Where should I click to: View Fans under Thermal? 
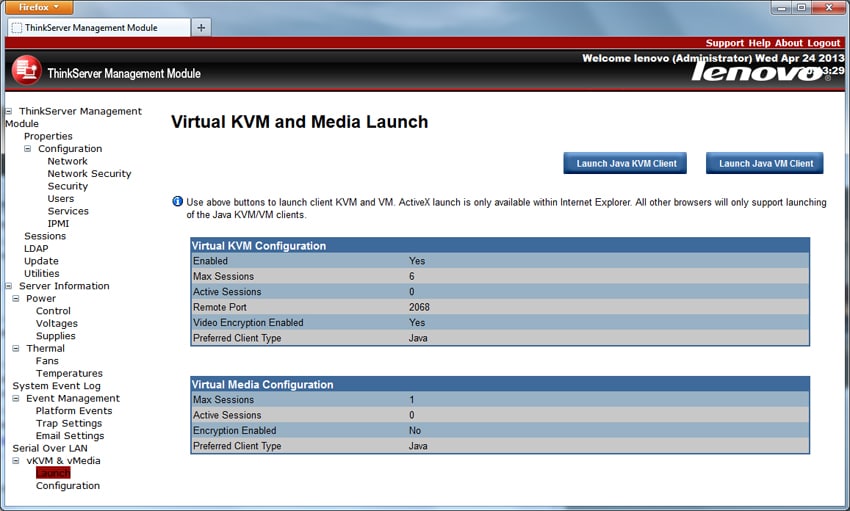47,360
